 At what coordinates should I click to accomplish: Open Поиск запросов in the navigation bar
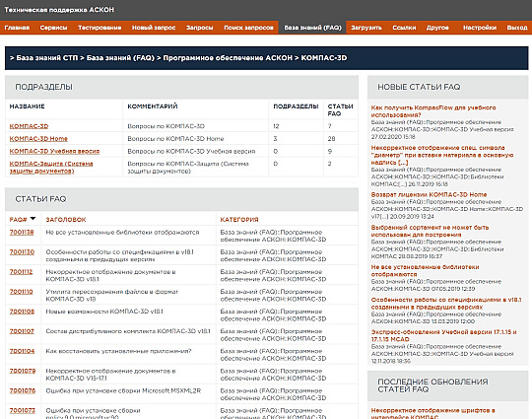pos(248,28)
